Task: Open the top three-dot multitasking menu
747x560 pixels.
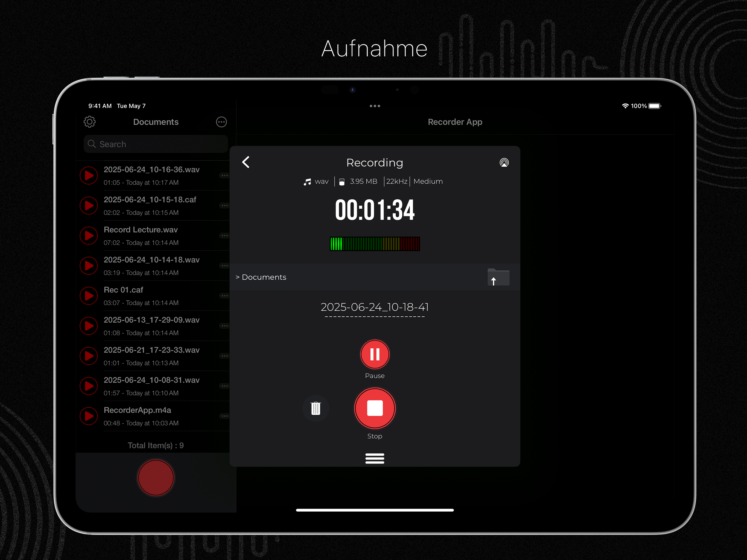Action: pos(375,106)
